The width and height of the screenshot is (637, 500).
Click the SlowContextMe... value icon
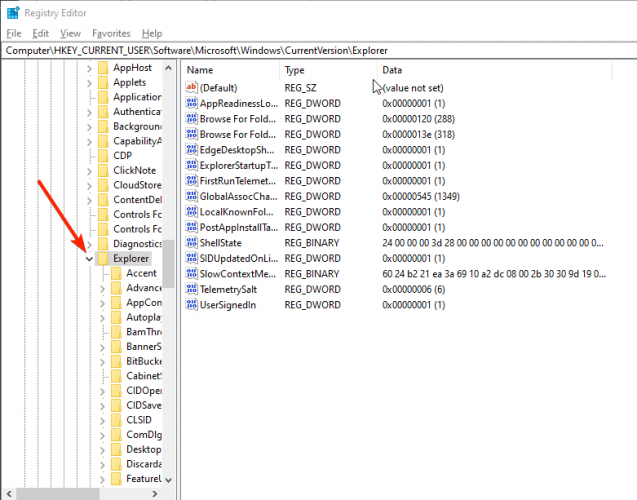click(x=191, y=273)
